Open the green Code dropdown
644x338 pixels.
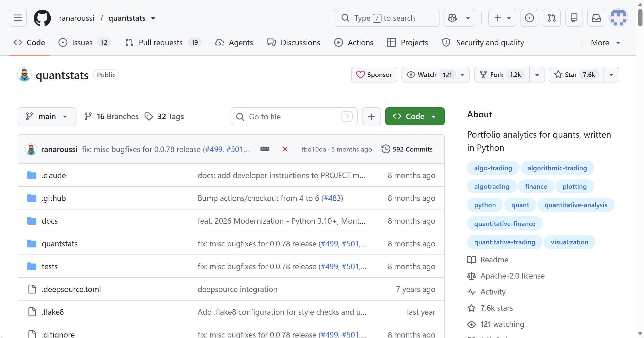(415, 116)
